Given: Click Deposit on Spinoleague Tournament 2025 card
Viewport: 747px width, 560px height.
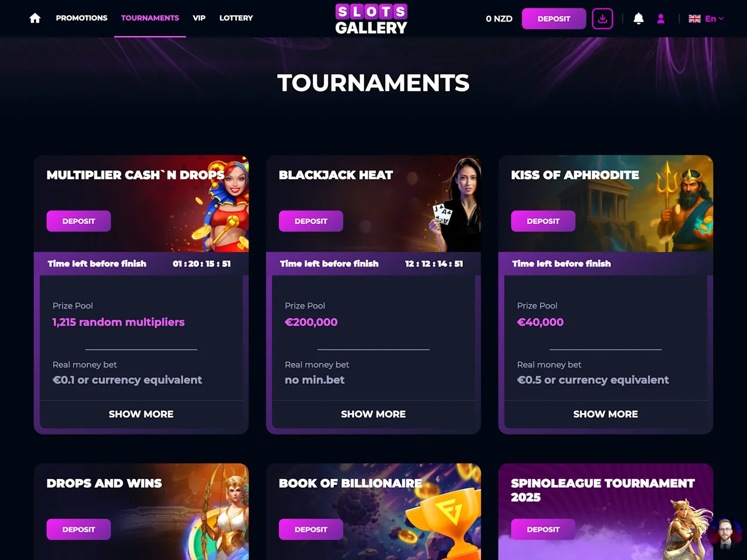Looking at the screenshot, I should pyautogui.click(x=543, y=529).
